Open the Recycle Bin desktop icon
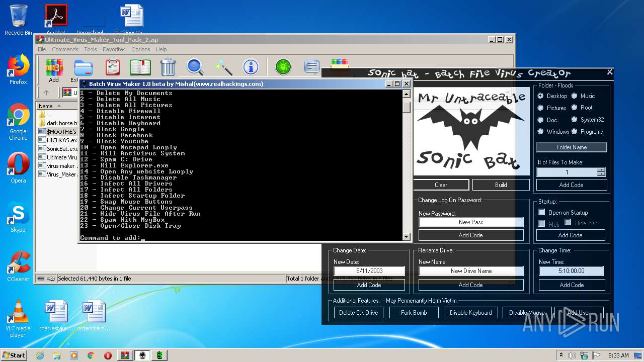 18,20
